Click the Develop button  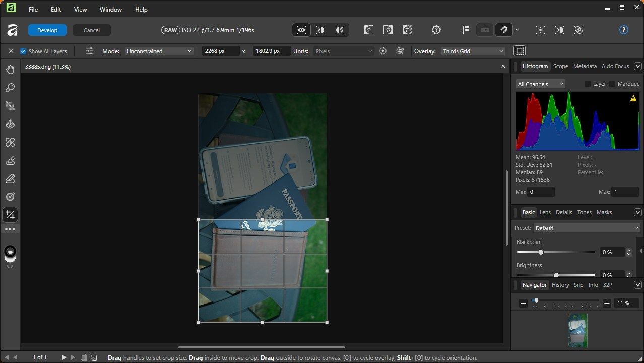[47, 30]
